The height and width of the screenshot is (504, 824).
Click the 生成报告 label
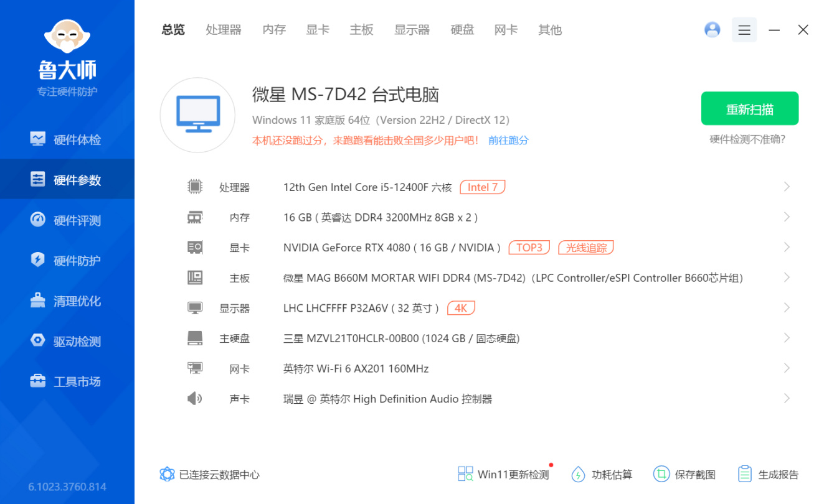pyautogui.click(x=779, y=475)
